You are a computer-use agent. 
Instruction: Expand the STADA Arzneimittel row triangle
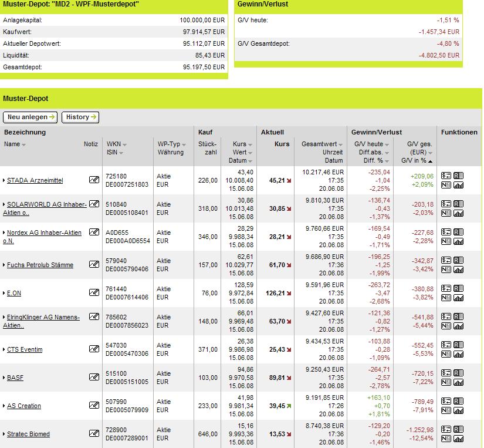(x=4, y=180)
